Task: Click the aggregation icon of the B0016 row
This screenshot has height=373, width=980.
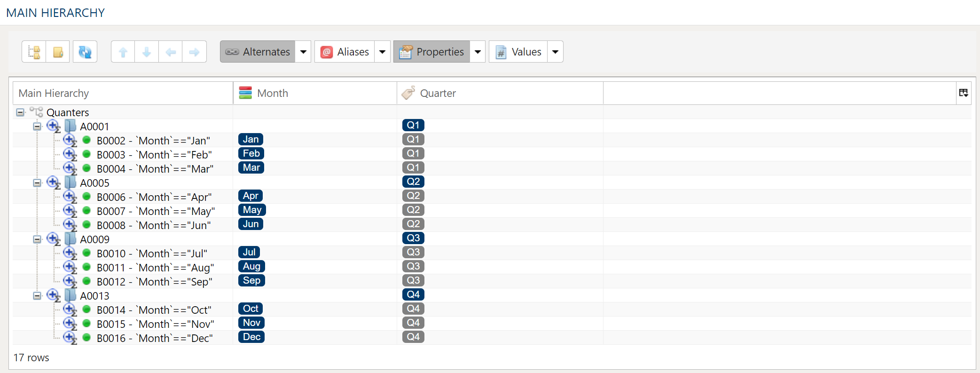Action: coord(70,338)
